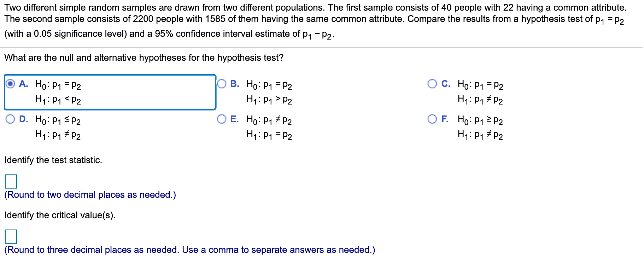
Task: Select answer choice D hypothesis option
Action: tap(11, 119)
